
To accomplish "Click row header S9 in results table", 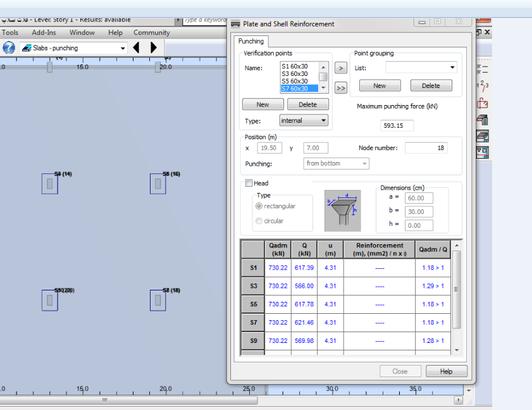I will click(253, 341).
